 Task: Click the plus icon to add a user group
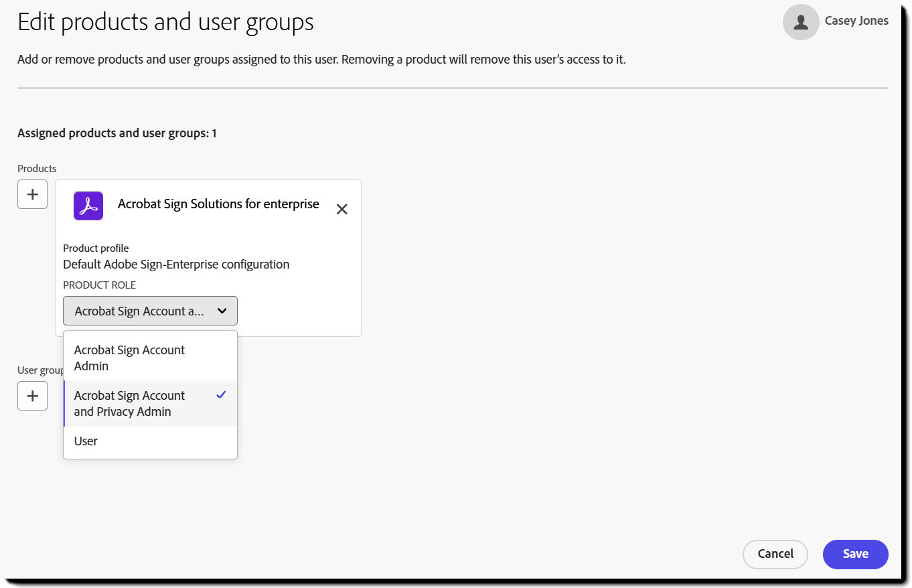[x=32, y=396]
